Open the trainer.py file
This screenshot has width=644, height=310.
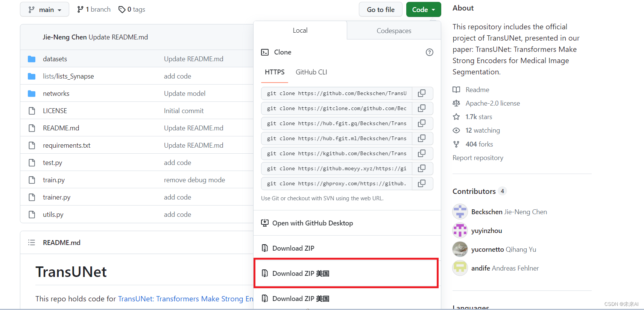pyautogui.click(x=56, y=197)
